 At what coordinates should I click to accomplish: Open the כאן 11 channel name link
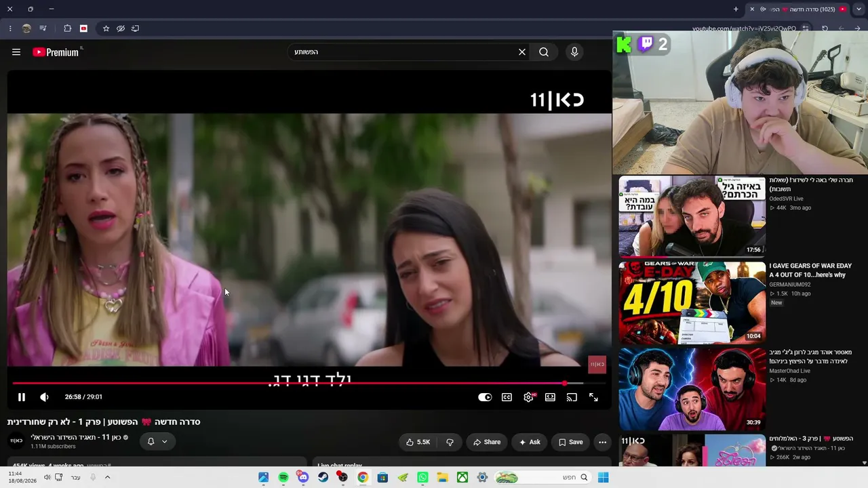click(76, 437)
